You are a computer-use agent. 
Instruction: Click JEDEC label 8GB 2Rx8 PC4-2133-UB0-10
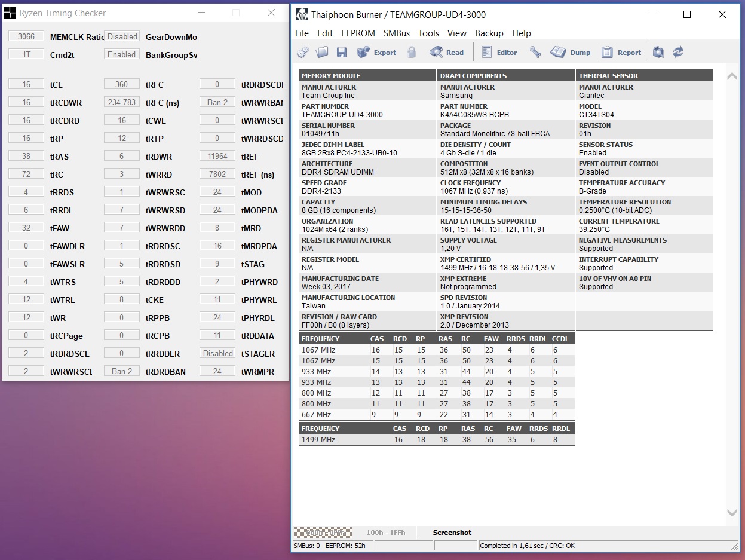pyautogui.click(x=349, y=153)
